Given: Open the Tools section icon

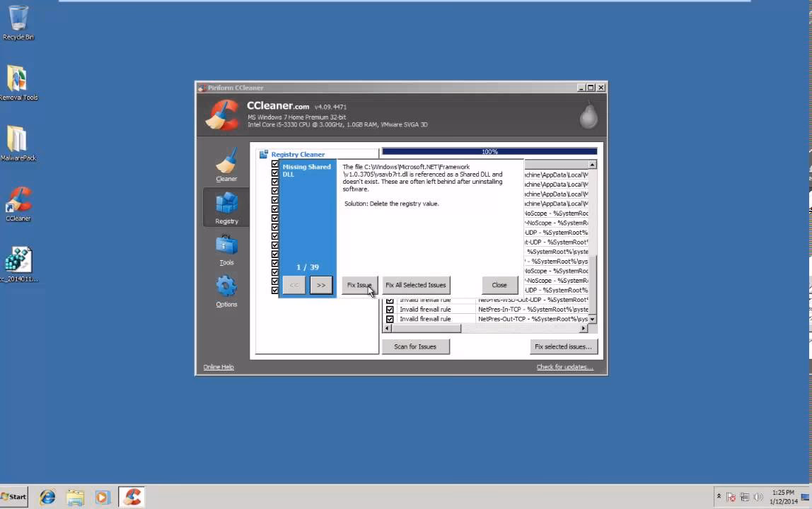Looking at the screenshot, I should 226,250.
